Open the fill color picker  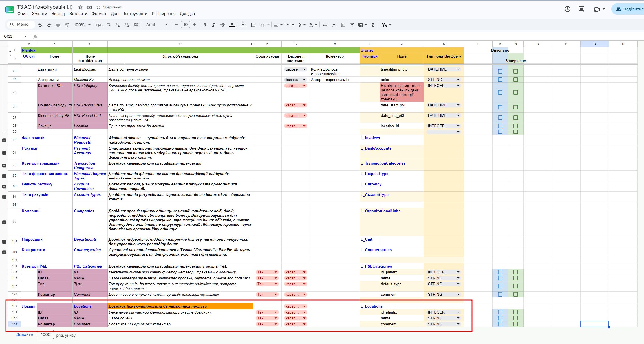click(x=244, y=24)
